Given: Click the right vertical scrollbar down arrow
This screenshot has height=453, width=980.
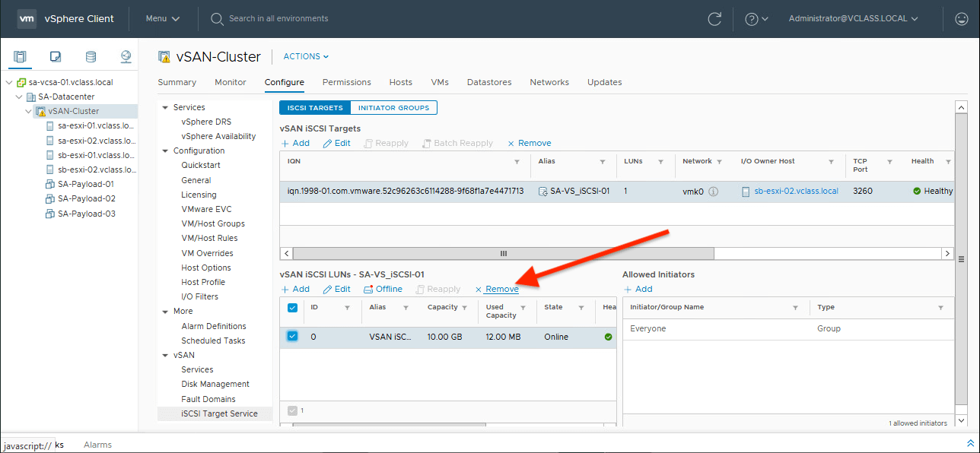Looking at the screenshot, I should point(961,420).
